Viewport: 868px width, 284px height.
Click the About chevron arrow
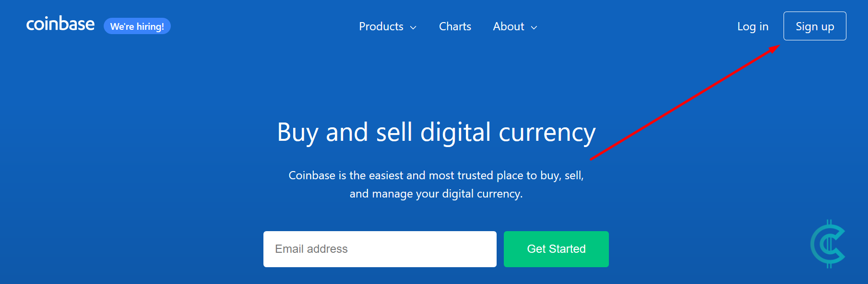pyautogui.click(x=534, y=28)
